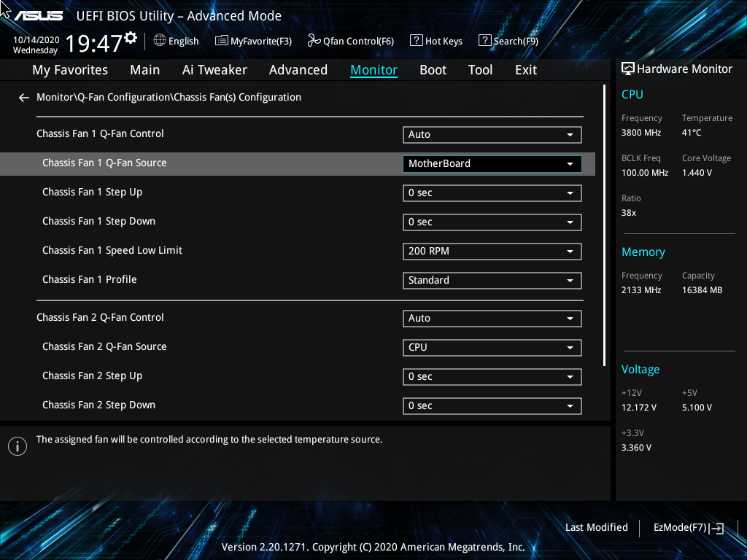747x560 pixels.
Task: Click MyFavorite(F3) button
Action: tap(253, 41)
